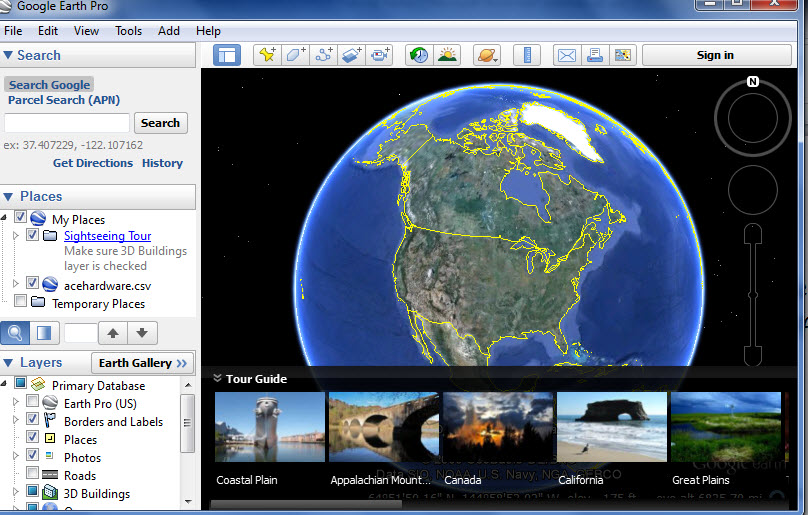
Task: Switch planet view with Saturn icon
Action: point(487,55)
